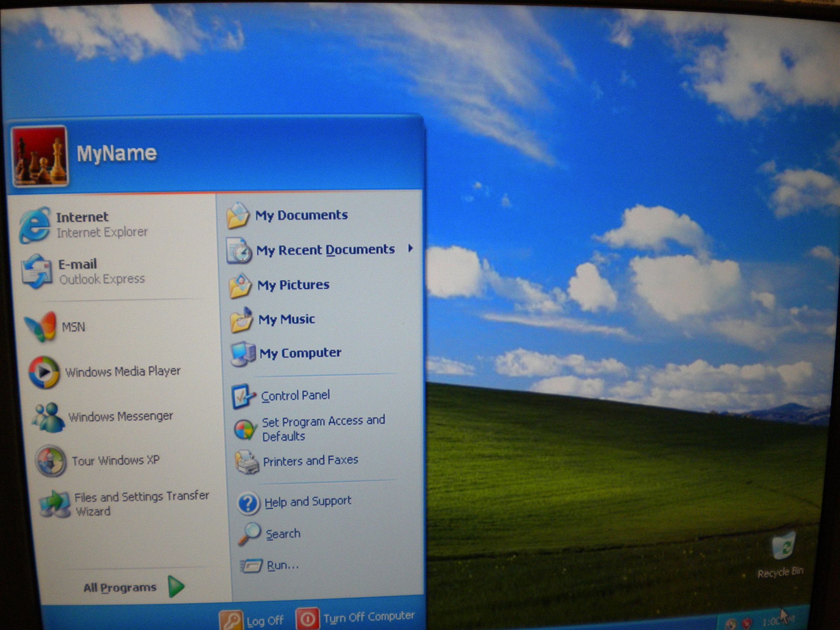Click Log Off at the bottom
The width and height of the screenshot is (840, 630).
pyautogui.click(x=264, y=619)
